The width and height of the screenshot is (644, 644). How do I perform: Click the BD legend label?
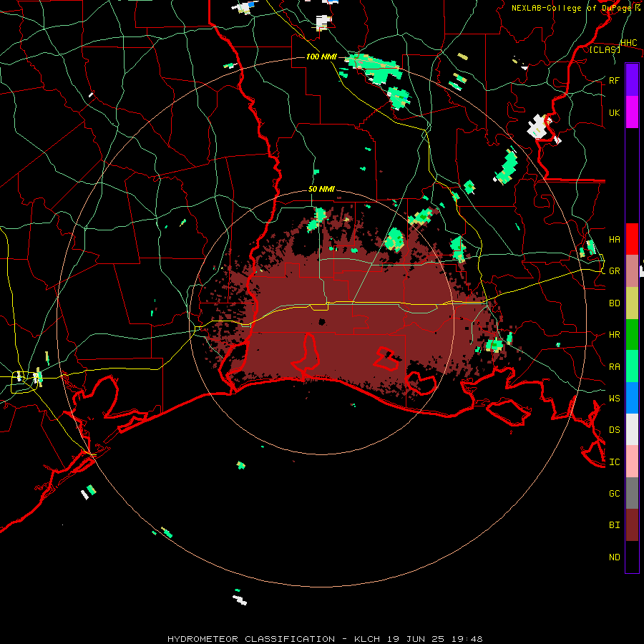[x=614, y=303]
